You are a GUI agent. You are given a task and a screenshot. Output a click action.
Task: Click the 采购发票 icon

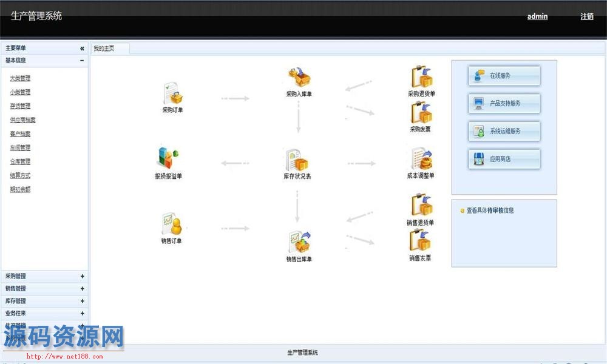tap(421, 113)
